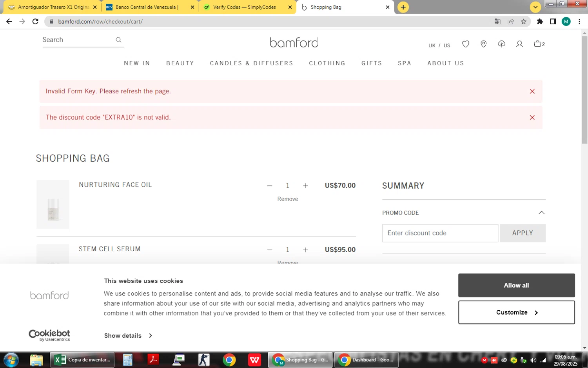
Task: Open the SPA menu
Action: click(405, 63)
